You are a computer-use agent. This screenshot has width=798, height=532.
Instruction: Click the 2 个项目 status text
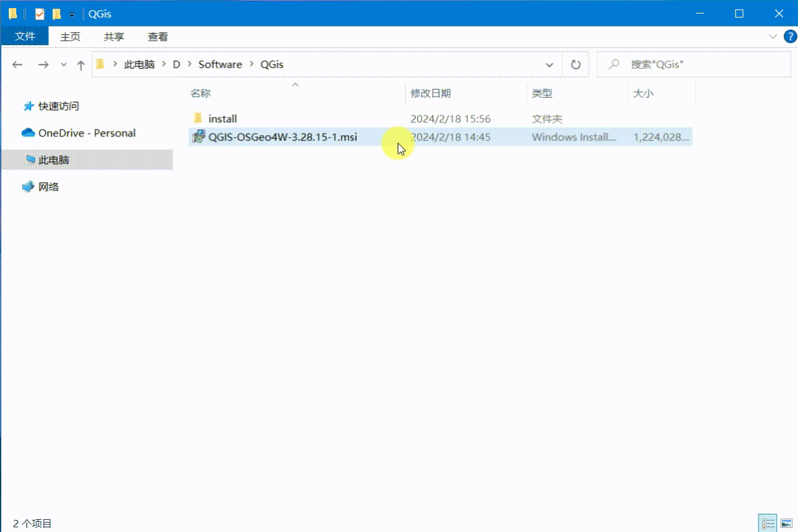pyautogui.click(x=32, y=523)
